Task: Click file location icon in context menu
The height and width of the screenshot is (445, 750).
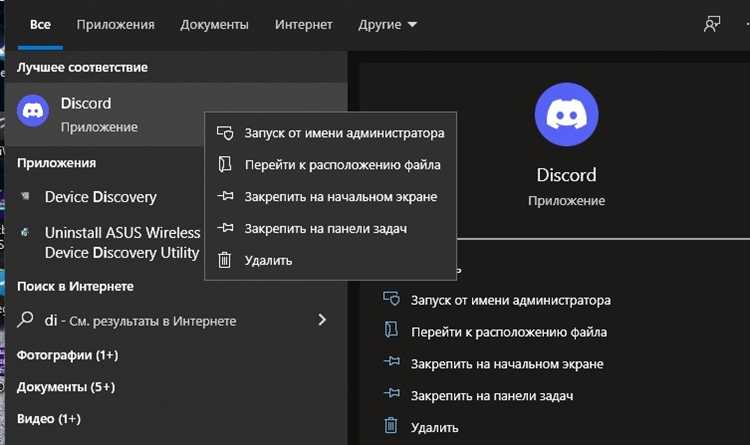Action: click(x=225, y=164)
